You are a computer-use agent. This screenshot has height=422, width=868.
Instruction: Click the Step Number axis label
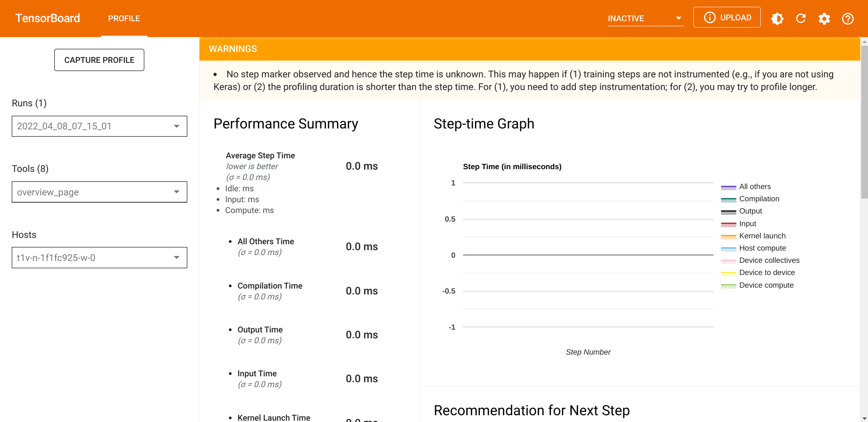pos(588,352)
